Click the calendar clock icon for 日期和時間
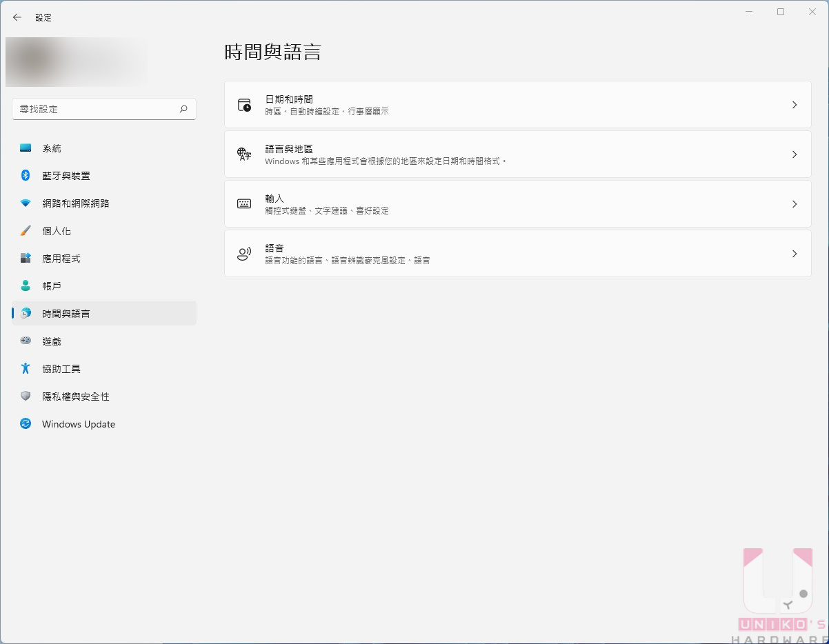 point(244,105)
